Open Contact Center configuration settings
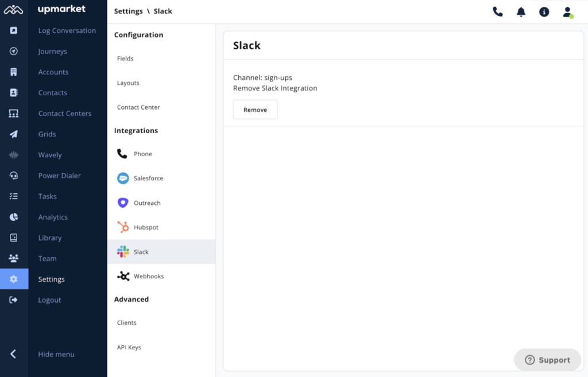 tap(138, 107)
